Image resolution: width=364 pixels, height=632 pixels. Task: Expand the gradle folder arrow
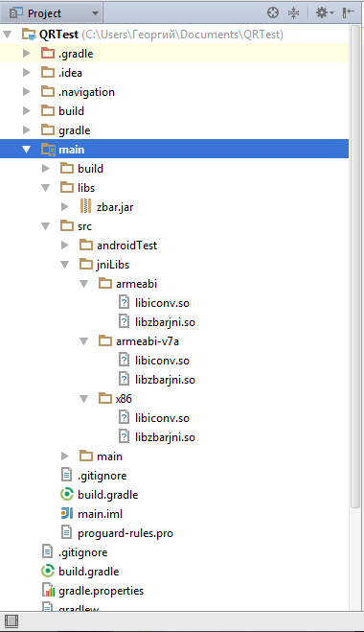point(27,130)
